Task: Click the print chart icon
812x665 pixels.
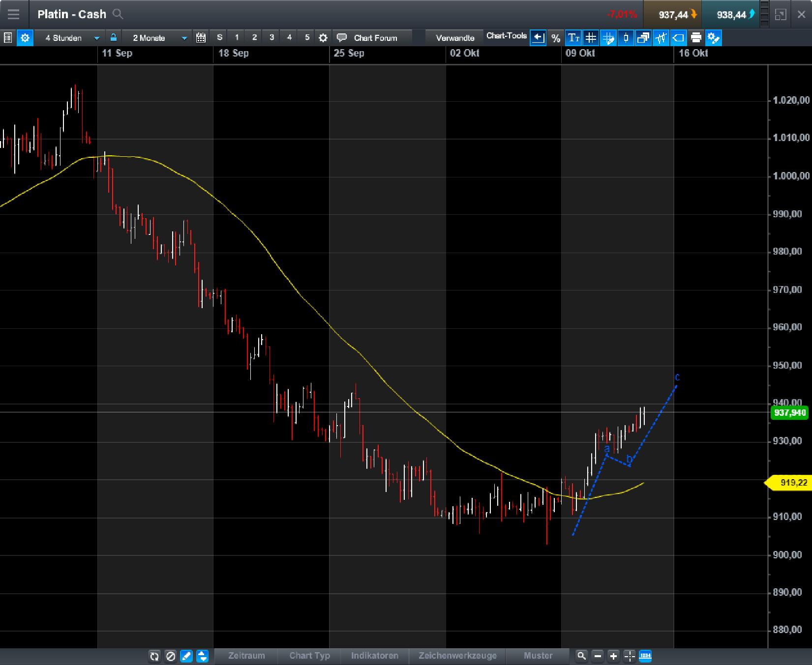Action: pyautogui.click(x=696, y=37)
